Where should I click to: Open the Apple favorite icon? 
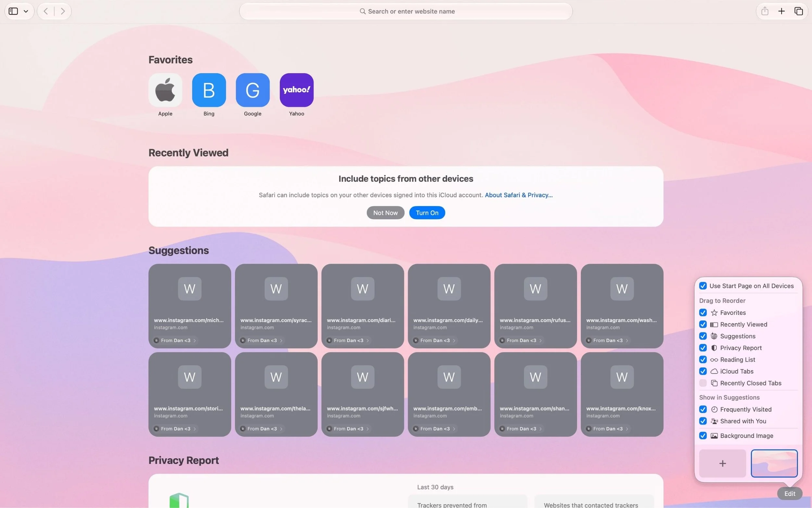[x=165, y=90]
